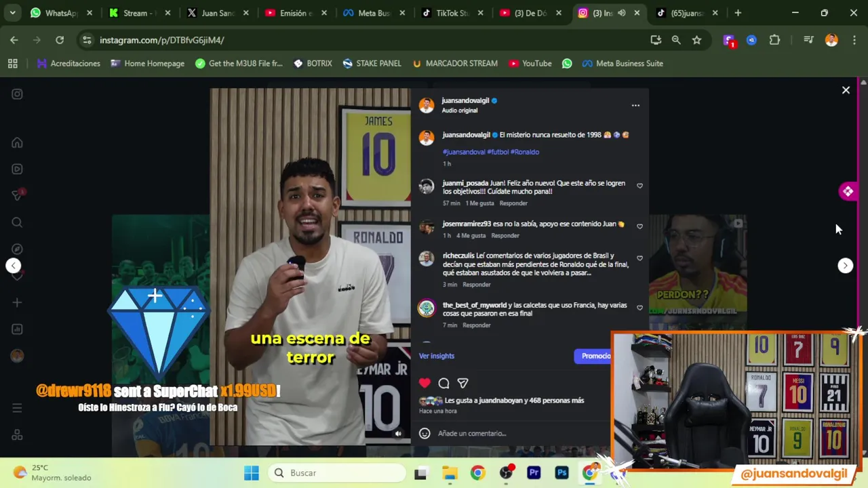Open the emoji picker in comment box
868x488 pixels.
tap(425, 433)
